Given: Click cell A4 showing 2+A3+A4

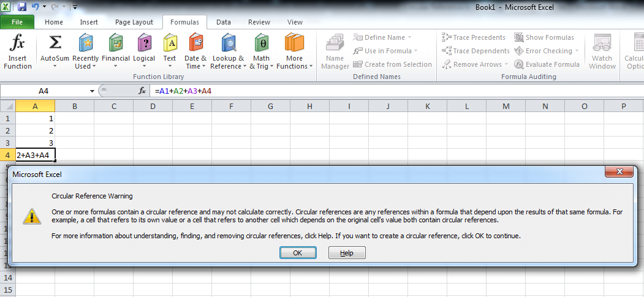Looking at the screenshot, I should 36,155.
